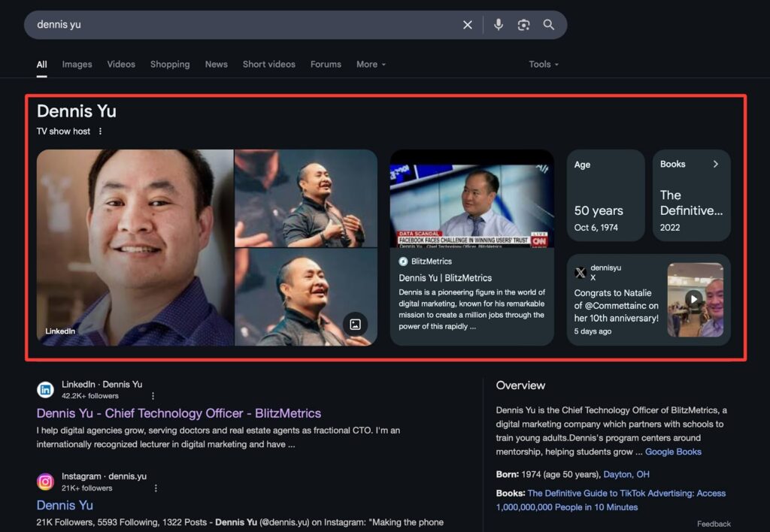Switch to the Forums tab
The image size is (770, 532).
coord(326,65)
